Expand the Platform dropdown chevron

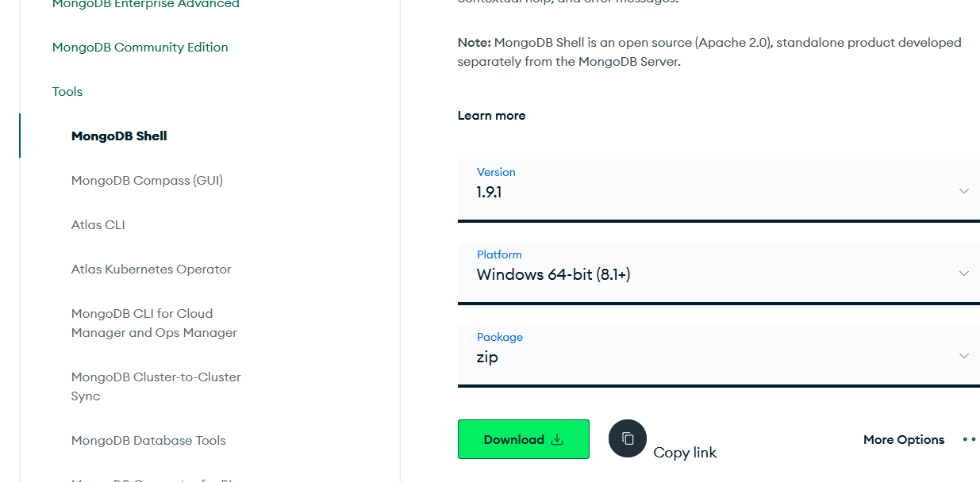964,274
